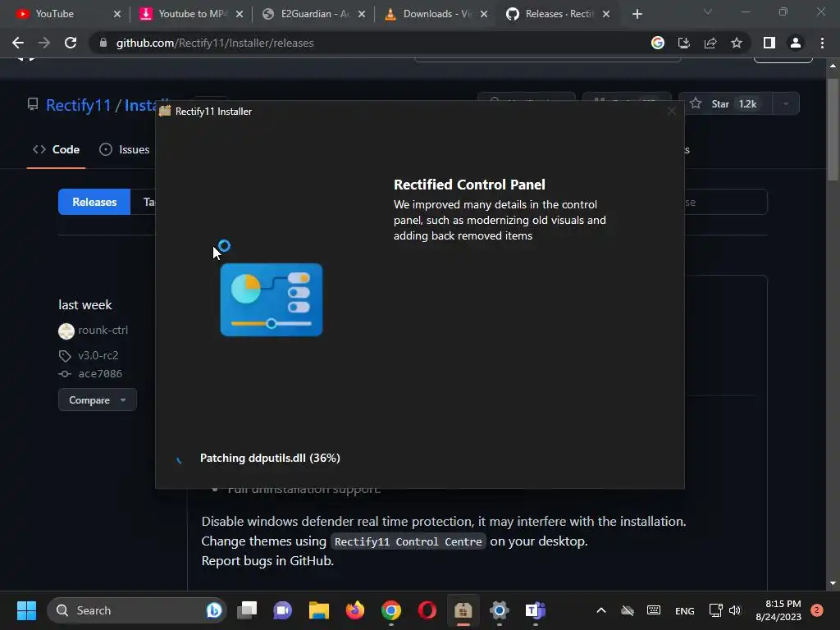The width and height of the screenshot is (840, 630).
Task: Expand the Star dropdown arrow
Action: click(x=786, y=103)
